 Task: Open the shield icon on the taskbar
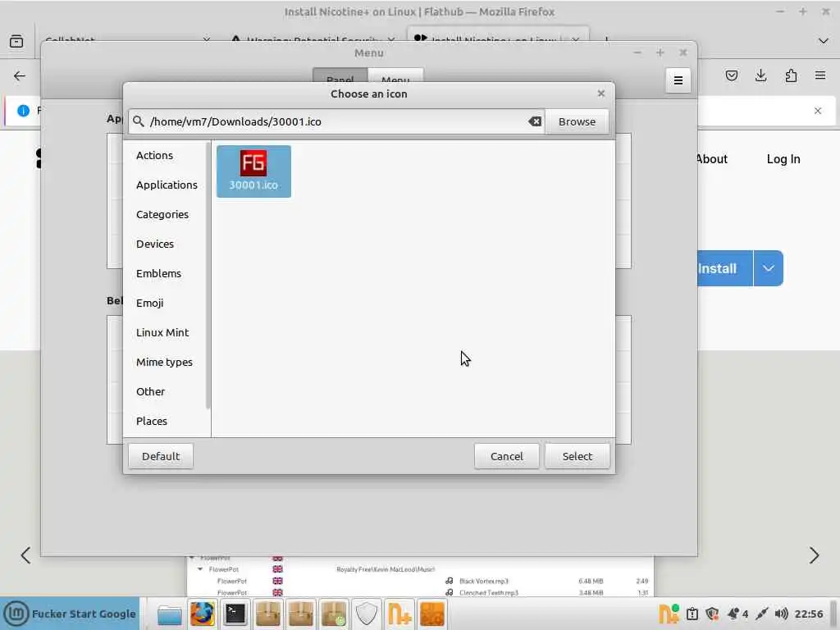[x=367, y=614]
